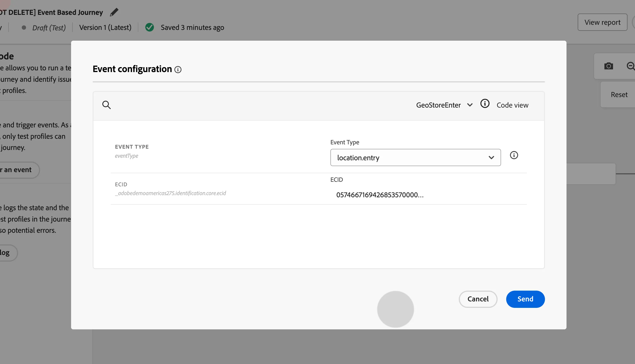The height and width of the screenshot is (364, 635).
Task: Click the eventType path text
Action: 126,156
